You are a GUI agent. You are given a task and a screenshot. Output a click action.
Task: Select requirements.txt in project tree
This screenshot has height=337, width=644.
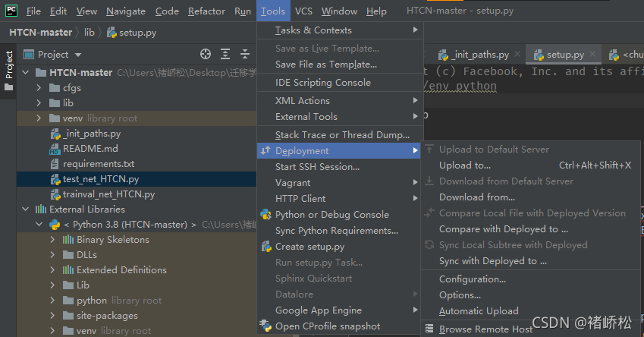coord(99,164)
